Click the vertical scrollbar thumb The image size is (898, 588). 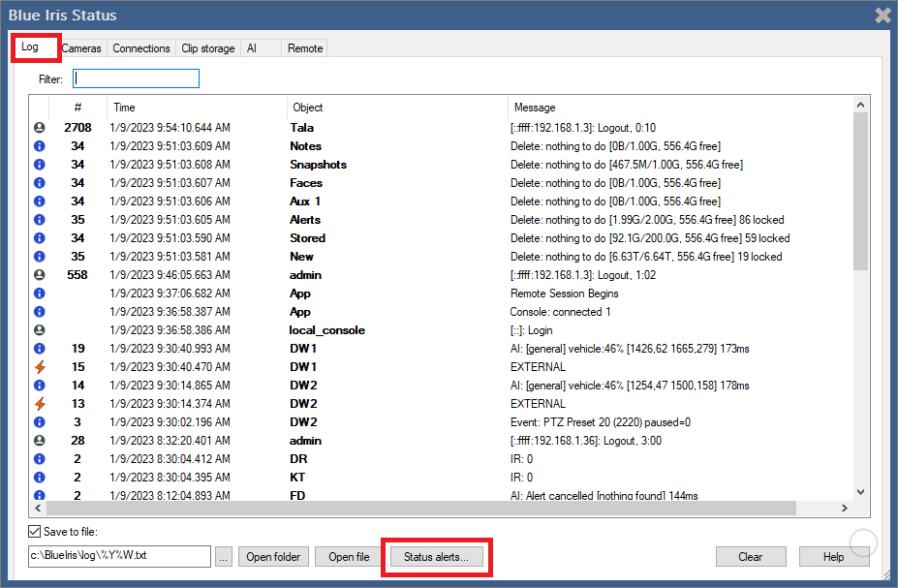point(860,191)
